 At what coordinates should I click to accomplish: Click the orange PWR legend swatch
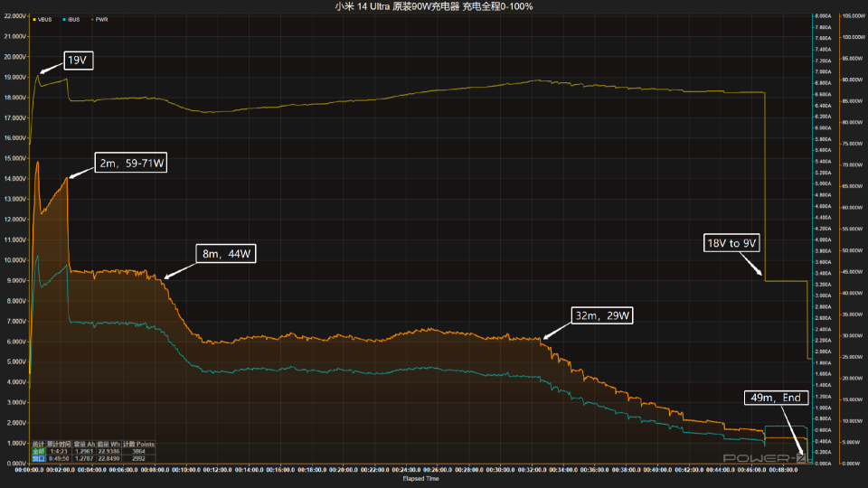point(92,20)
